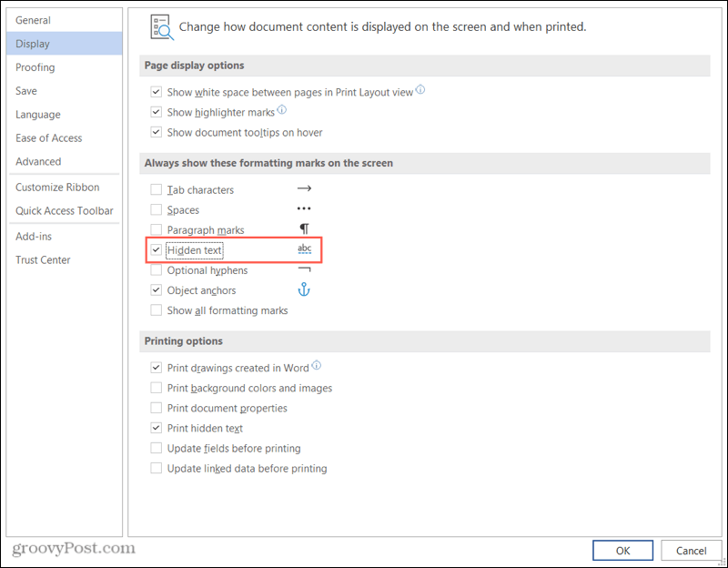This screenshot has height=568, width=728.
Task: Enable Print background colors and images
Action: coord(156,388)
